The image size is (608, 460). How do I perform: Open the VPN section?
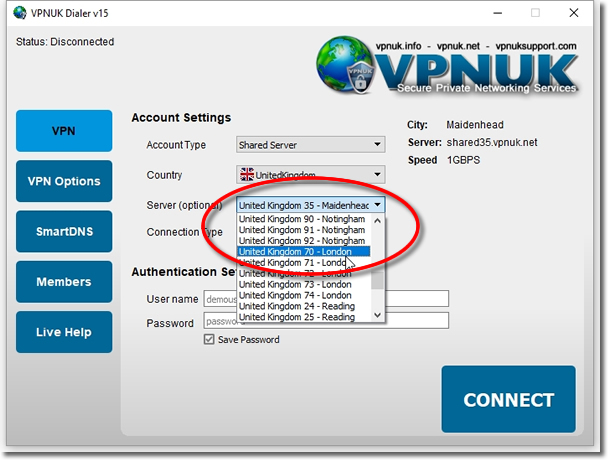pyautogui.click(x=64, y=131)
